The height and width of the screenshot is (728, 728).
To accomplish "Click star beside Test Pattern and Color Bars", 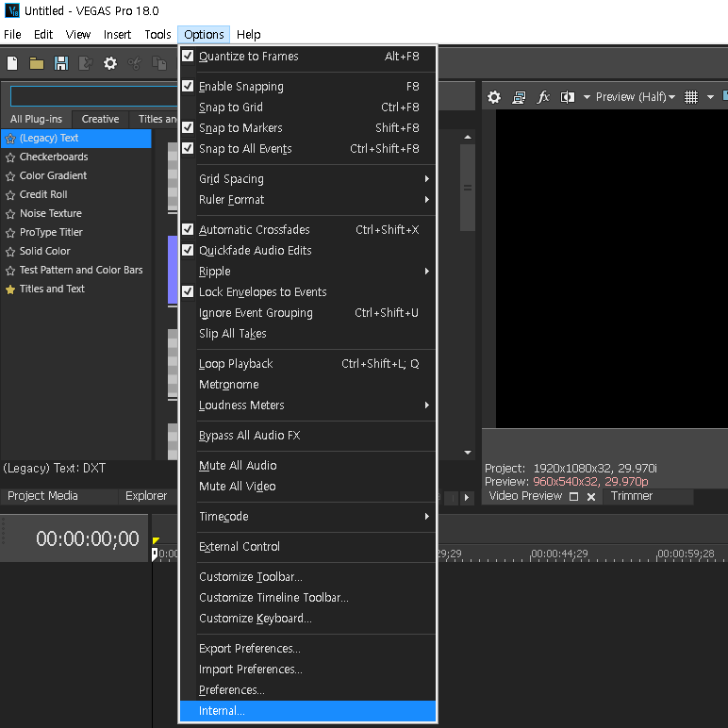I will 10,271.
